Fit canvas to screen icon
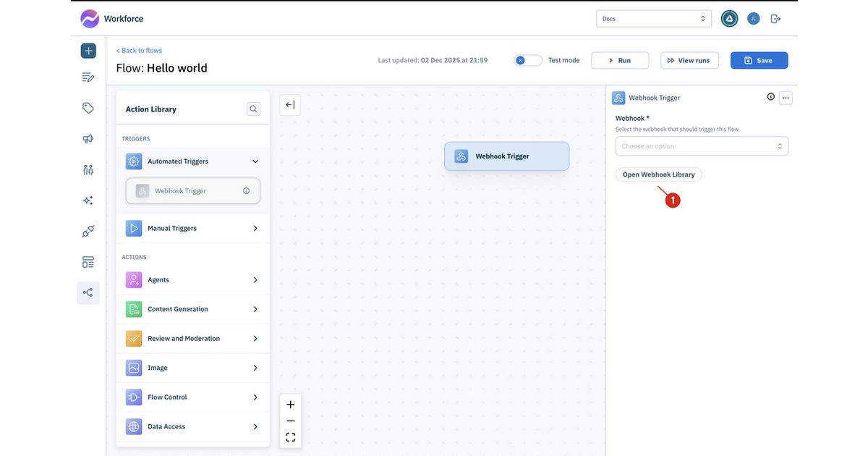 tap(291, 437)
